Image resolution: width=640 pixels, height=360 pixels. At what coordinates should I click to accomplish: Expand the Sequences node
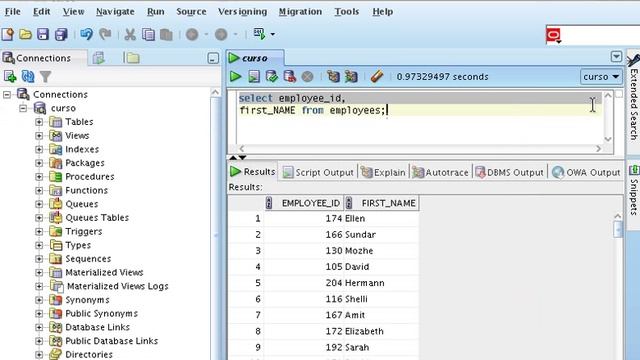click(39, 259)
